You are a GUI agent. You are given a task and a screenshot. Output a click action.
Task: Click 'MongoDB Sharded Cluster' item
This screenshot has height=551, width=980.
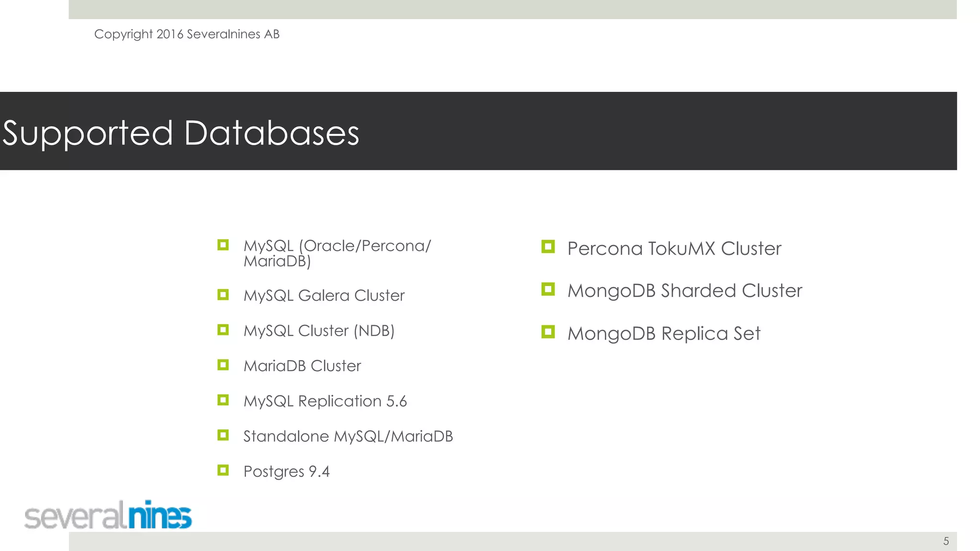point(685,291)
